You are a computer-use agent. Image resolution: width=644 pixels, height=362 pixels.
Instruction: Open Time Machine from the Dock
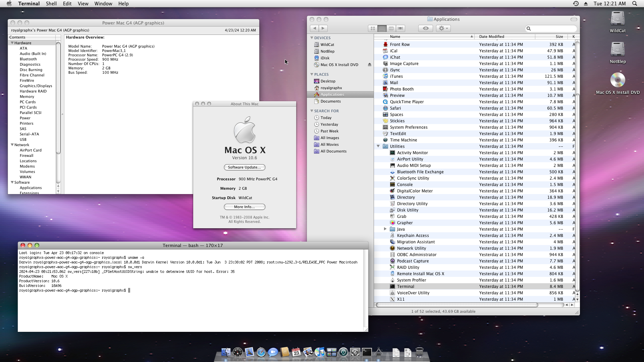(x=343, y=352)
